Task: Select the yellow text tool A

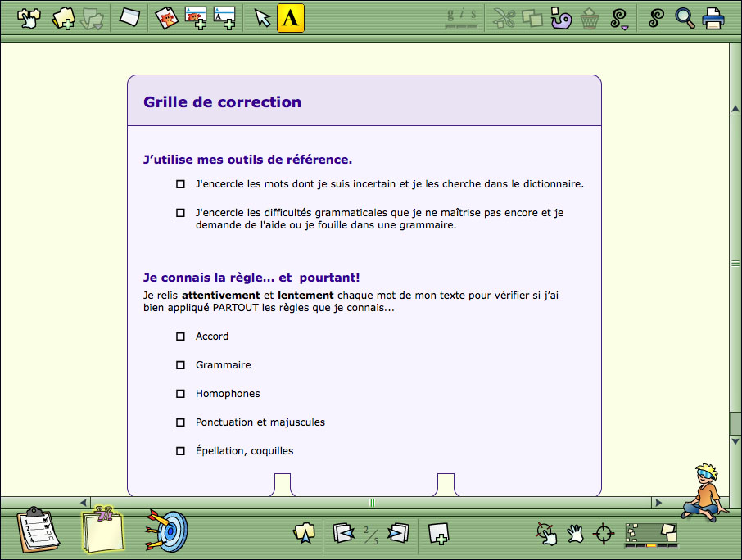Action: pos(291,18)
